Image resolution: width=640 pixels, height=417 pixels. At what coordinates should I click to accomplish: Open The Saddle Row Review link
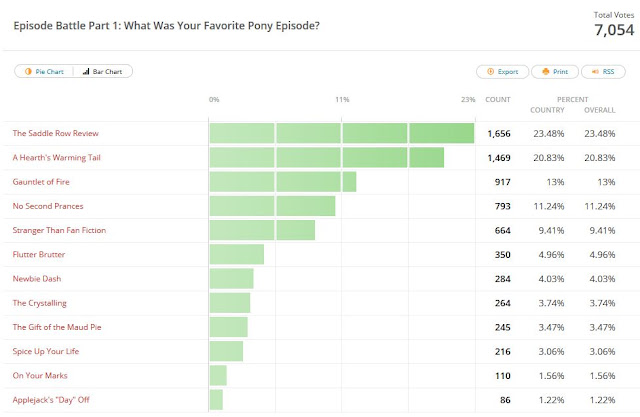(56, 133)
